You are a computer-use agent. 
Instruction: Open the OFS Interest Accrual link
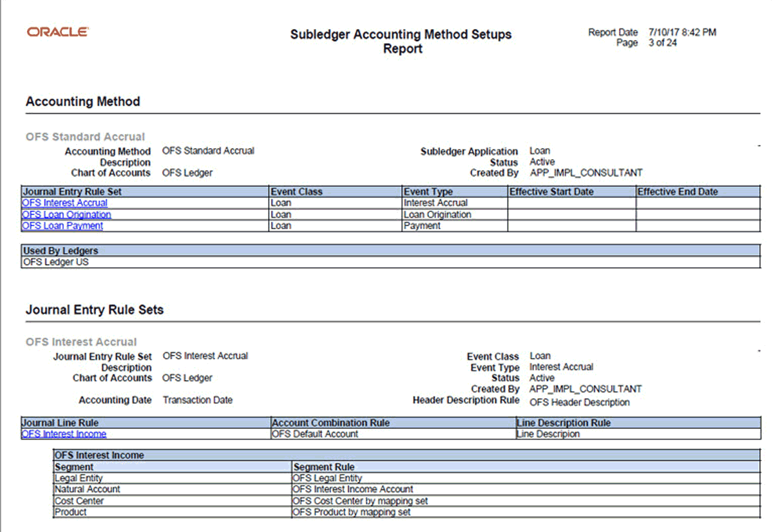(64, 203)
